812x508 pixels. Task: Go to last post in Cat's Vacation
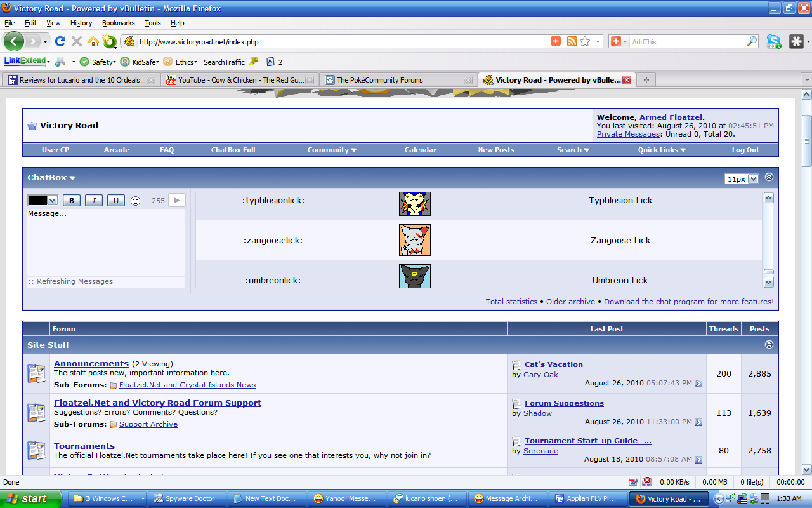698,384
